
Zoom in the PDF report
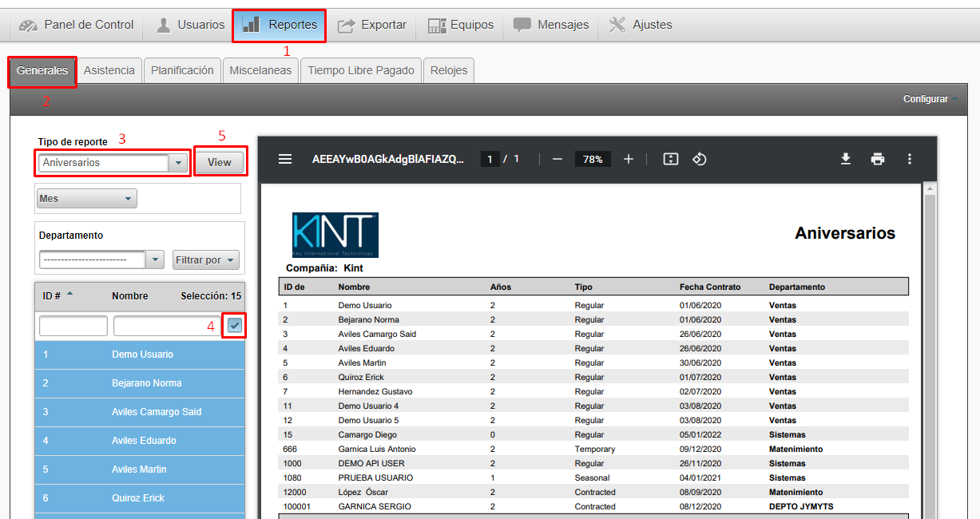[629, 159]
